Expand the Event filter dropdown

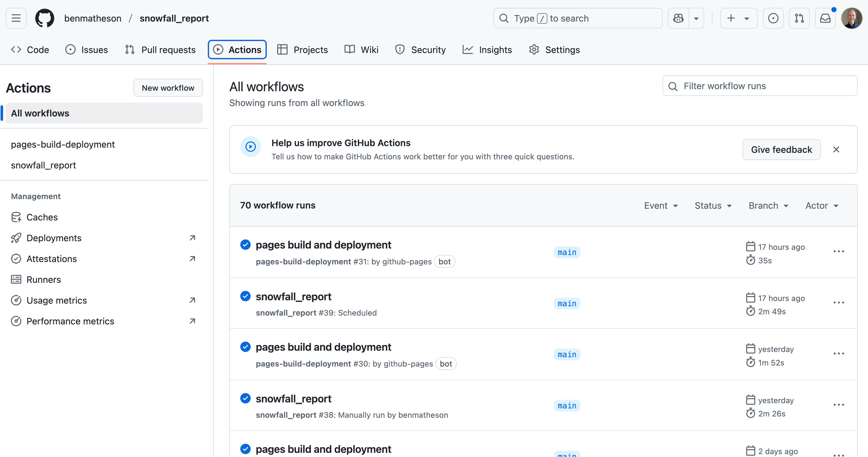coord(661,205)
